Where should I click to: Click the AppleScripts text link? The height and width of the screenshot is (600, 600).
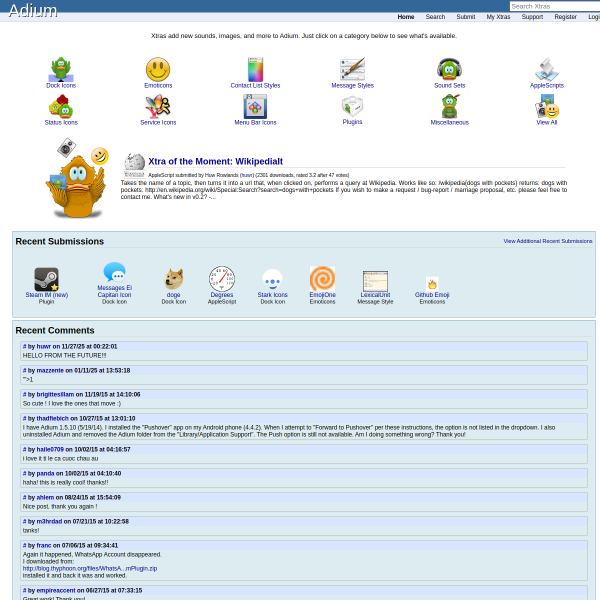click(x=547, y=85)
